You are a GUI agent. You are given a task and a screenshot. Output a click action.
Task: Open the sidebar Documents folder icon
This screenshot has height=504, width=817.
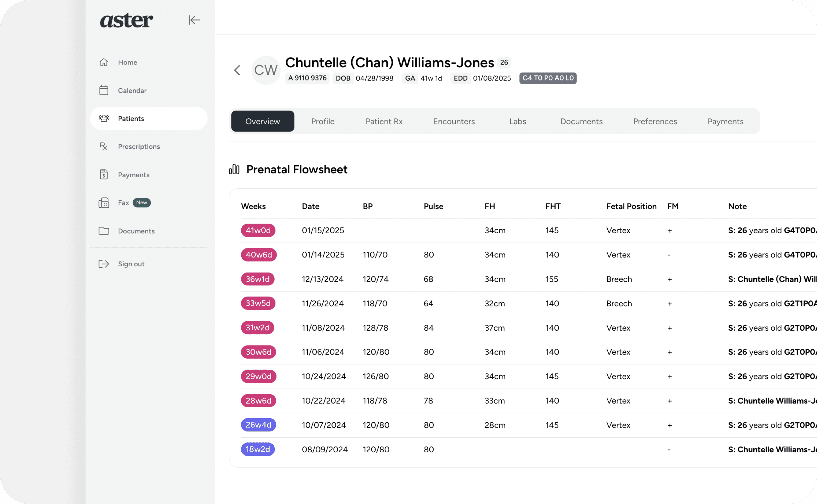[104, 231]
